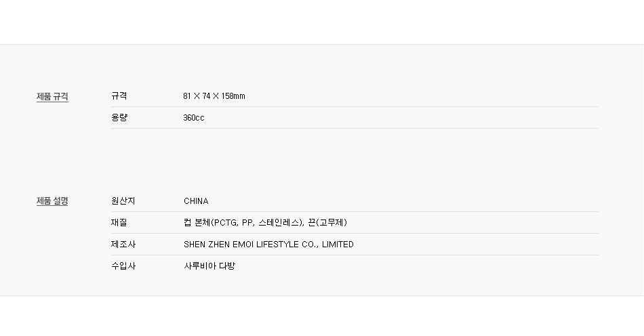The height and width of the screenshot is (336, 644).
Task: Select the 원산지 row label
Action: [123, 201]
